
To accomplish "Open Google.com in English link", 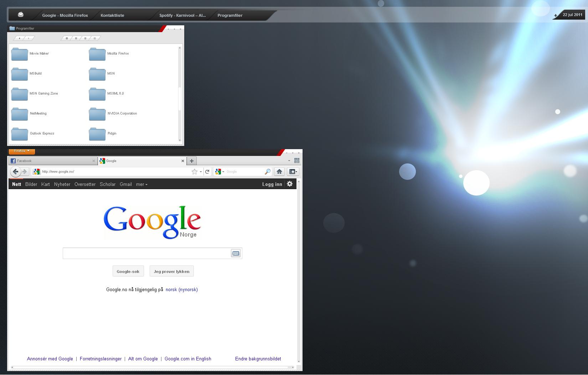I will [x=188, y=359].
